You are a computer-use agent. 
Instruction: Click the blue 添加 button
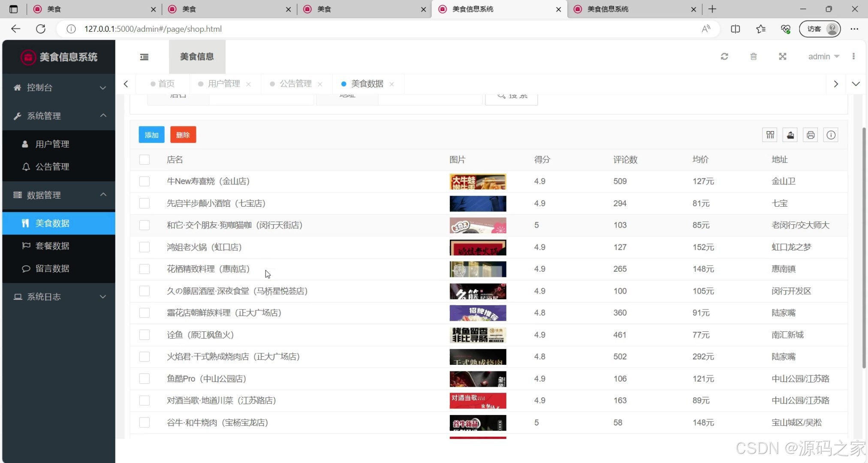151,135
